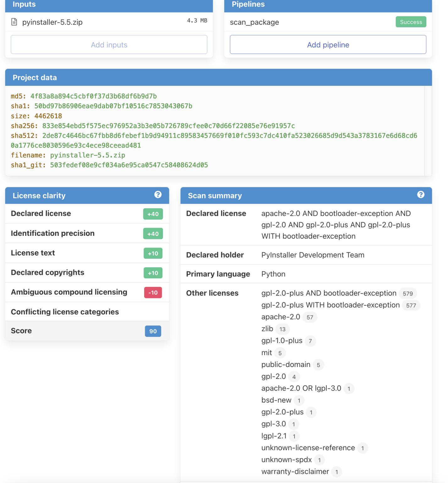
Task: Select the public-domain license entry
Action: pyautogui.click(x=286, y=365)
